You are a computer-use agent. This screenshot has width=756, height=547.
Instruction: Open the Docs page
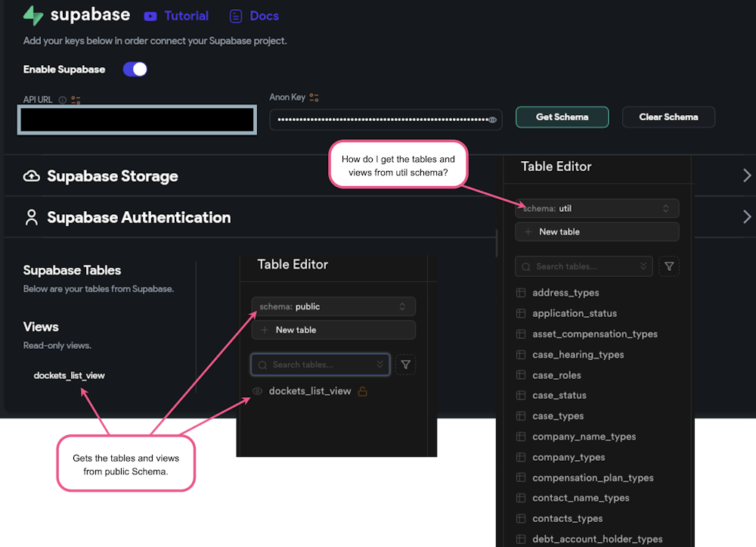tap(263, 15)
